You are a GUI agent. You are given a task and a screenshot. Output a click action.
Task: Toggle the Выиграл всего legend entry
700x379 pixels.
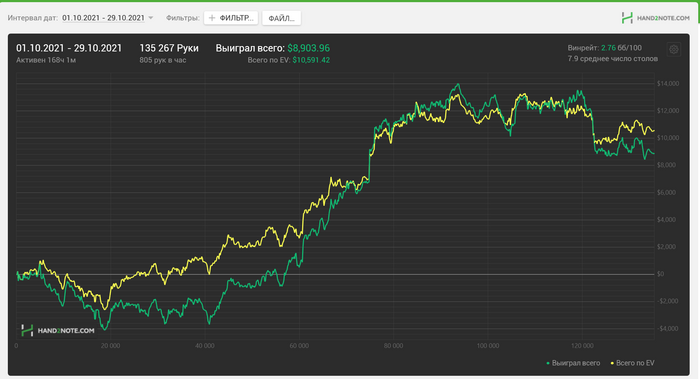pos(573,363)
